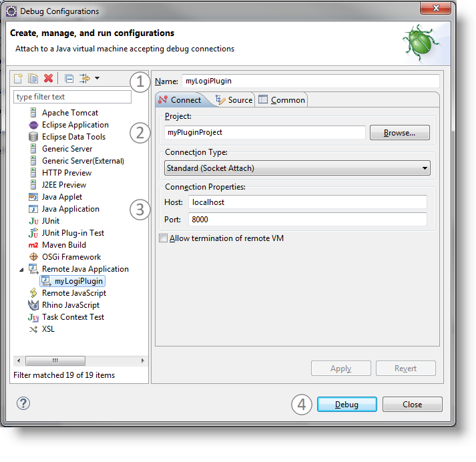Open the filter dropdown arrow in toolbar

click(x=97, y=78)
